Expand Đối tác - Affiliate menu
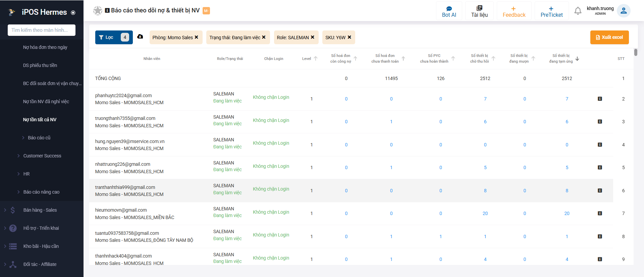 tap(40, 264)
